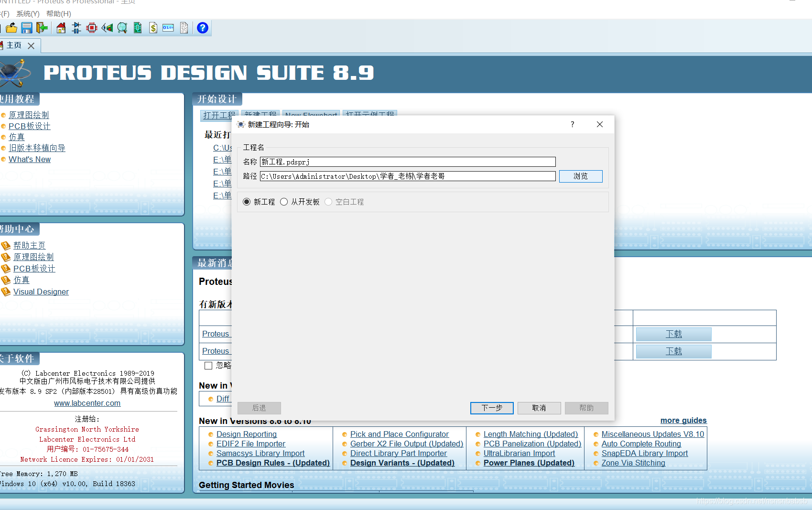
Task: Open Gerber X2 File Output (Updated) link
Action: [407, 444]
